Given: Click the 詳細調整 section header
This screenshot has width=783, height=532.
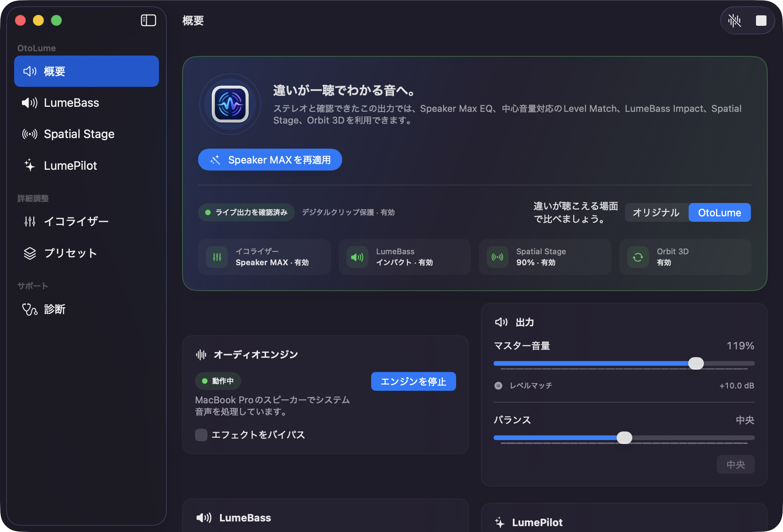Looking at the screenshot, I should [33, 198].
